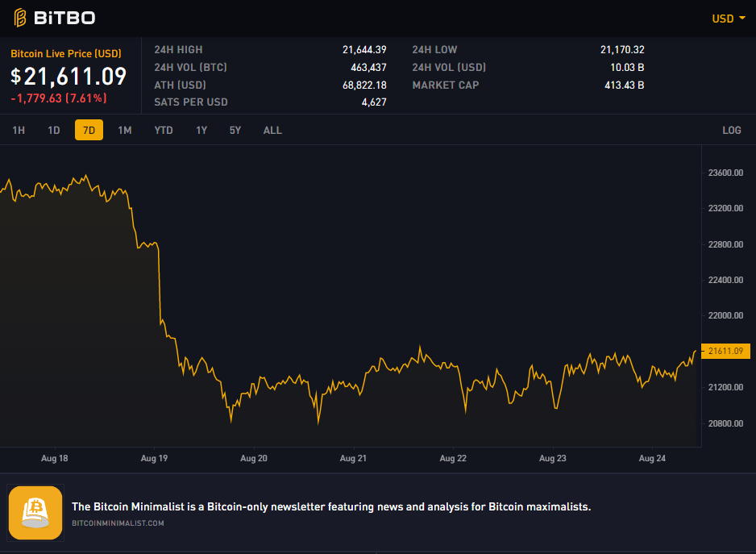
Task: Select the 1D chart range
Action: 54,131
